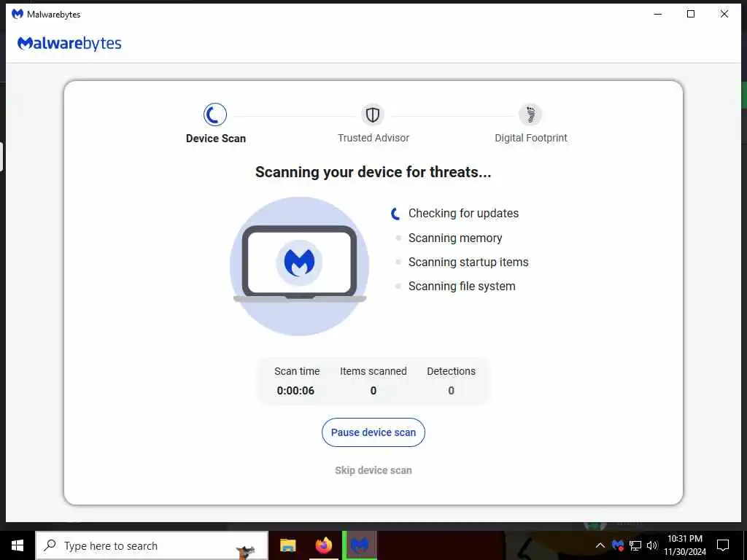The width and height of the screenshot is (747, 560).
Task: Click the 'Scanning startup items' text
Action: 468,262
